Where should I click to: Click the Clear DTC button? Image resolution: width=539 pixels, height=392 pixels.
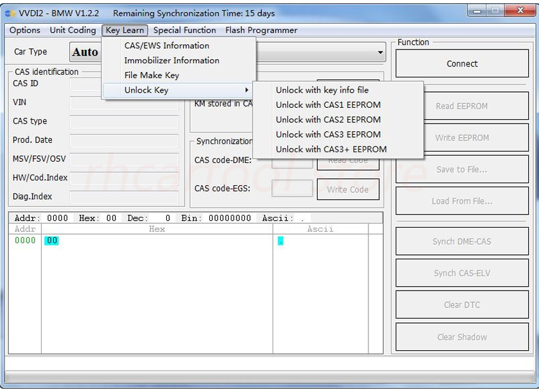(462, 304)
